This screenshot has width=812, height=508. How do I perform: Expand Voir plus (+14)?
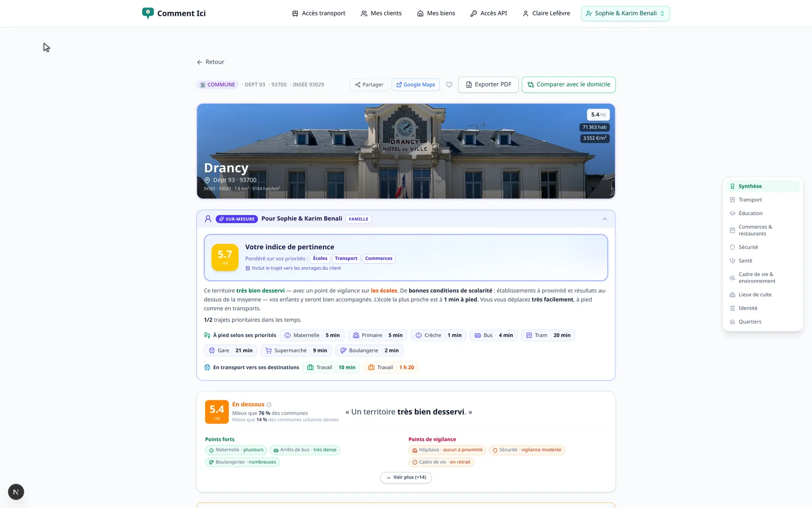(406, 478)
